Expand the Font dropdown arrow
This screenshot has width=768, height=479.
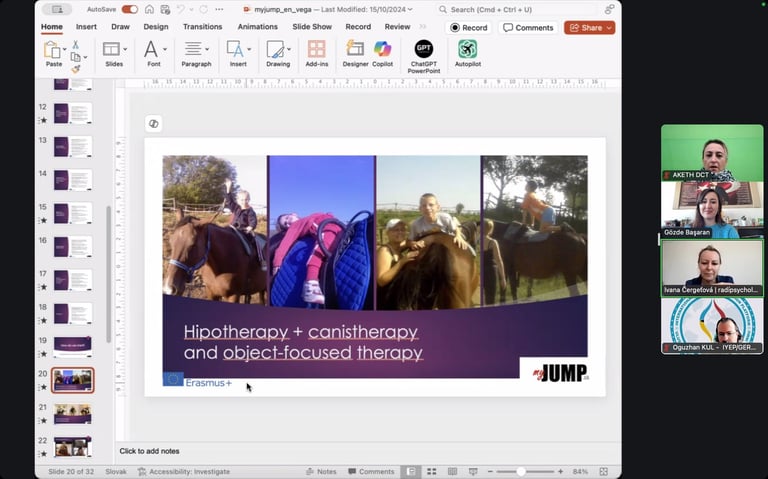click(165, 49)
